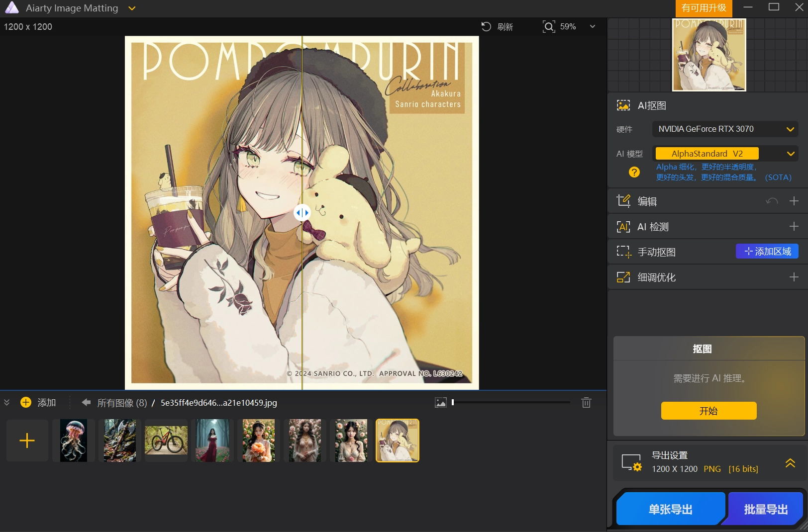Adjust the thumbnail size slider
Screen dimensions: 808x532
[511, 402]
